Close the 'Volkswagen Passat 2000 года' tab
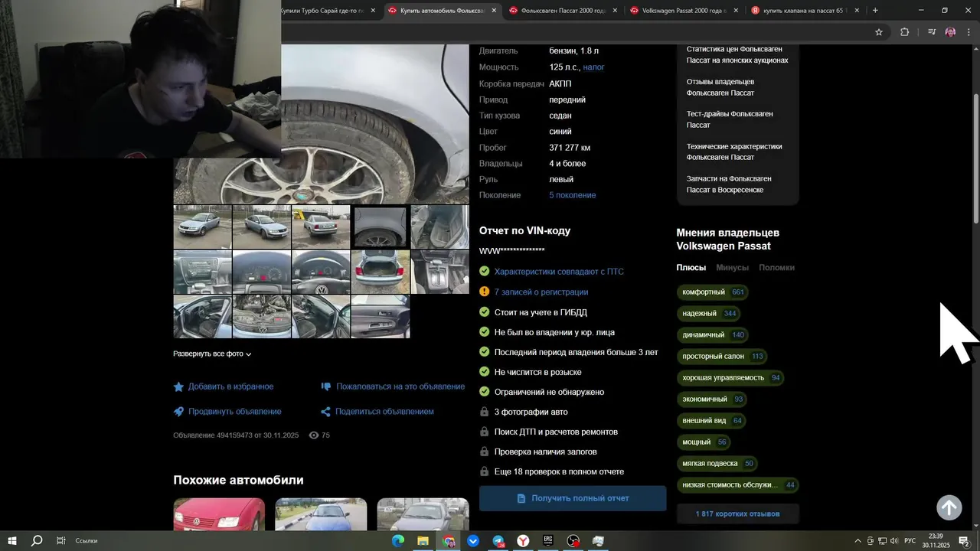The height and width of the screenshot is (551, 980). click(736, 11)
